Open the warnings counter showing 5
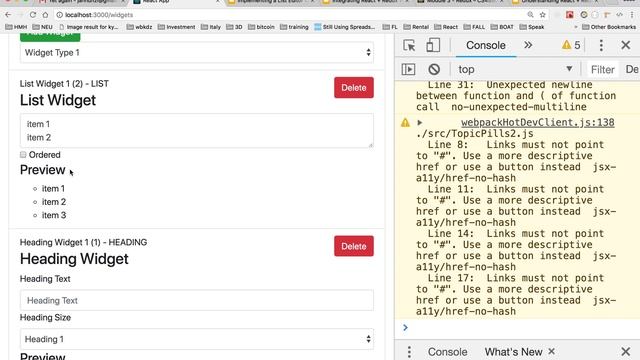Viewport: 640px width, 360px height. [x=571, y=45]
